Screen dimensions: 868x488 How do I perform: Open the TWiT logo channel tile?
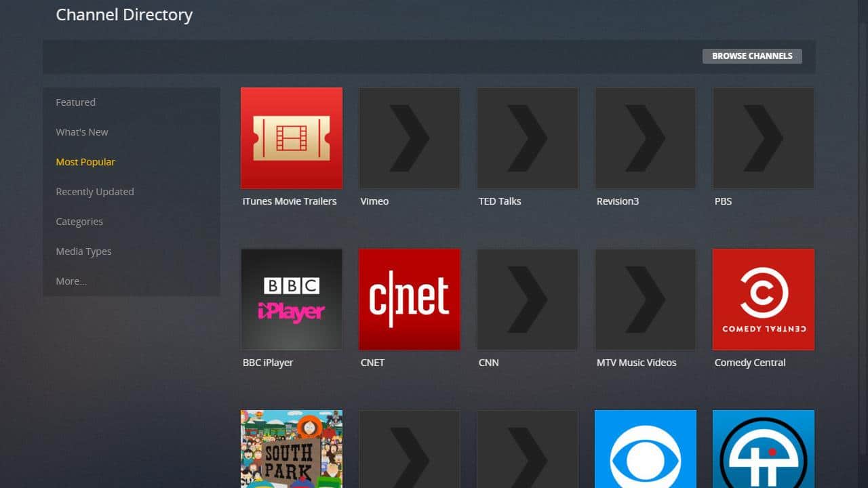pos(764,449)
